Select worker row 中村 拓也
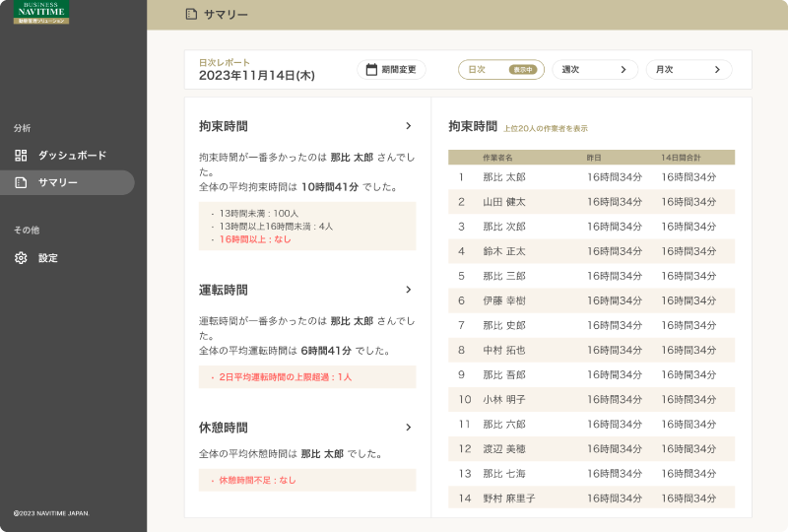Viewport: 788px width, 532px height. pyautogui.click(x=592, y=350)
